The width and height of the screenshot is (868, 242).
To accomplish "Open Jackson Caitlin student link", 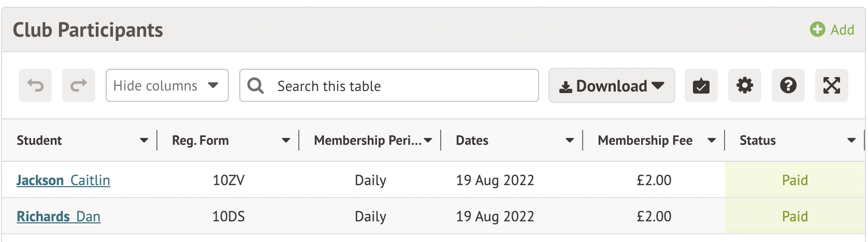I will 63,180.
